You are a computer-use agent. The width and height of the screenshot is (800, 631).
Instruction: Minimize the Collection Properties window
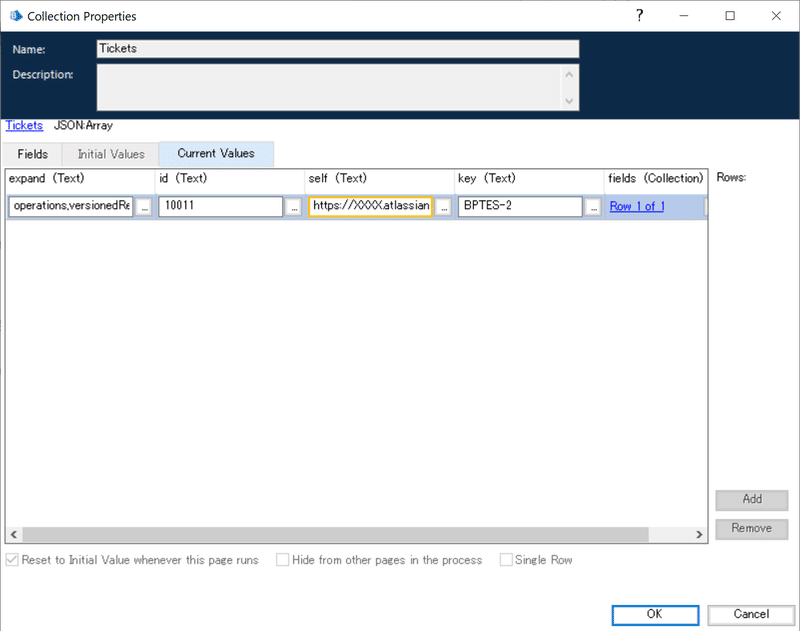[x=684, y=16]
